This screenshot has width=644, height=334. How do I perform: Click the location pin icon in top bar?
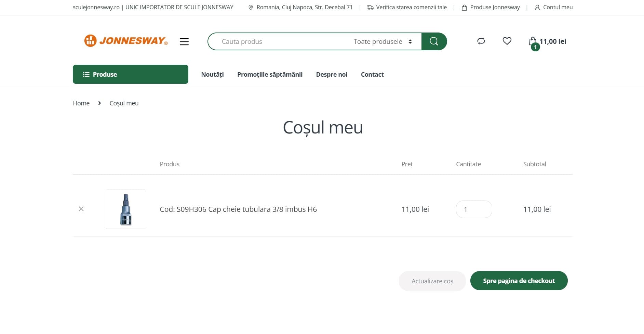[251, 8]
